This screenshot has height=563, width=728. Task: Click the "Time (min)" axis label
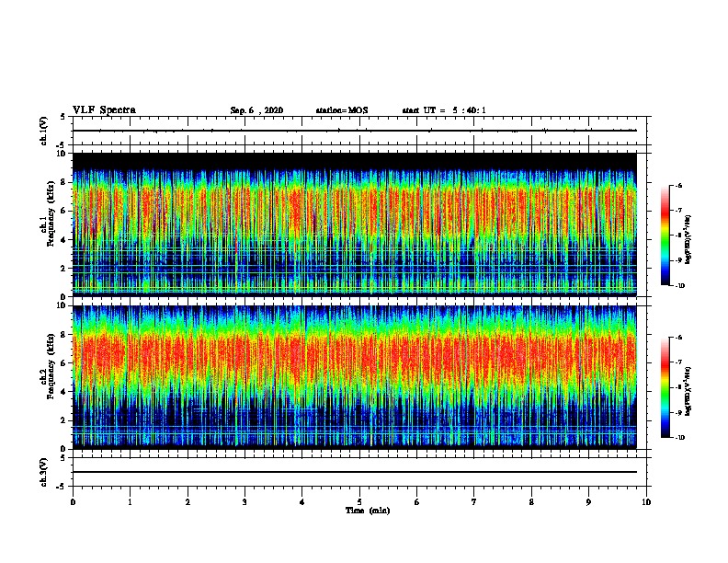(x=368, y=511)
